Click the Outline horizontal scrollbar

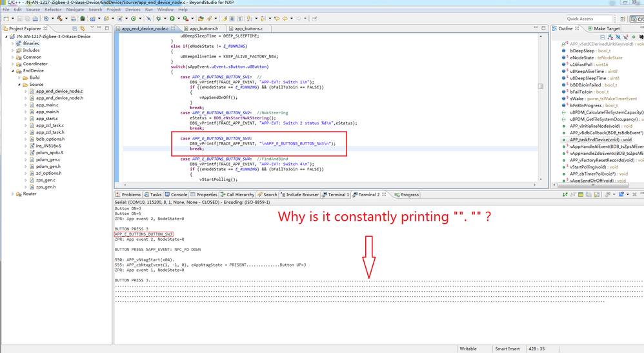click(x=592, y=185)
